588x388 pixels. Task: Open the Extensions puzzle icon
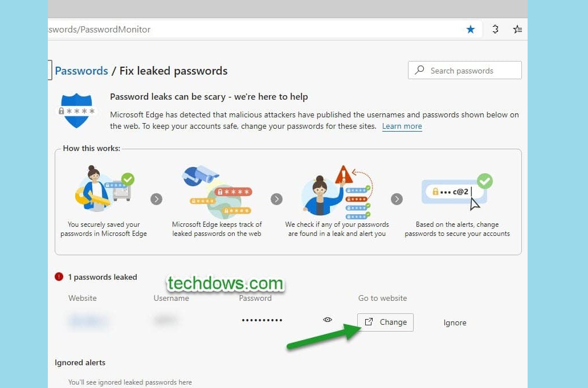tap(495, 29)
